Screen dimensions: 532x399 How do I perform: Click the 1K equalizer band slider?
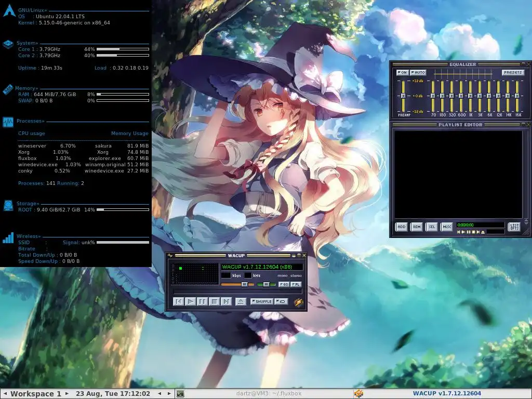click(470, 96)
